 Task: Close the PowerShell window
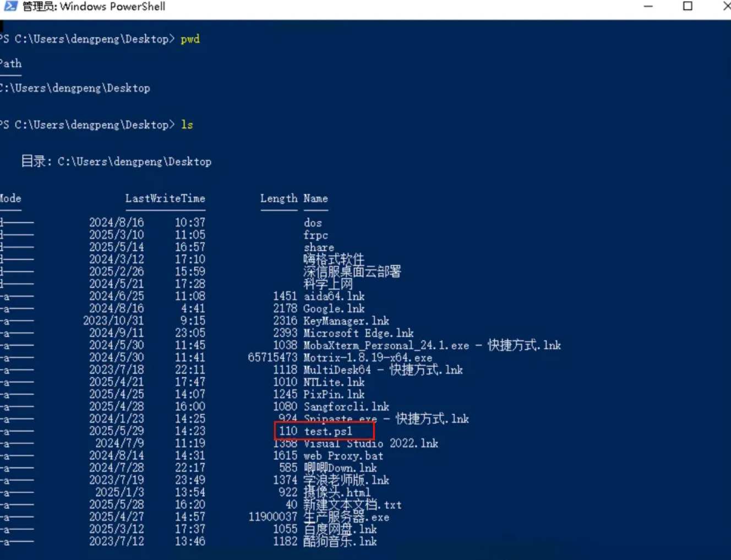(x=726, y=7)
